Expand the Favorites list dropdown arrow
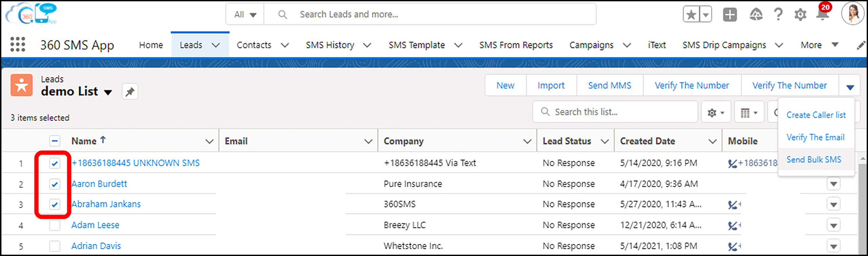The height and width of the screenshot is (256, 868). pos(706,15)
